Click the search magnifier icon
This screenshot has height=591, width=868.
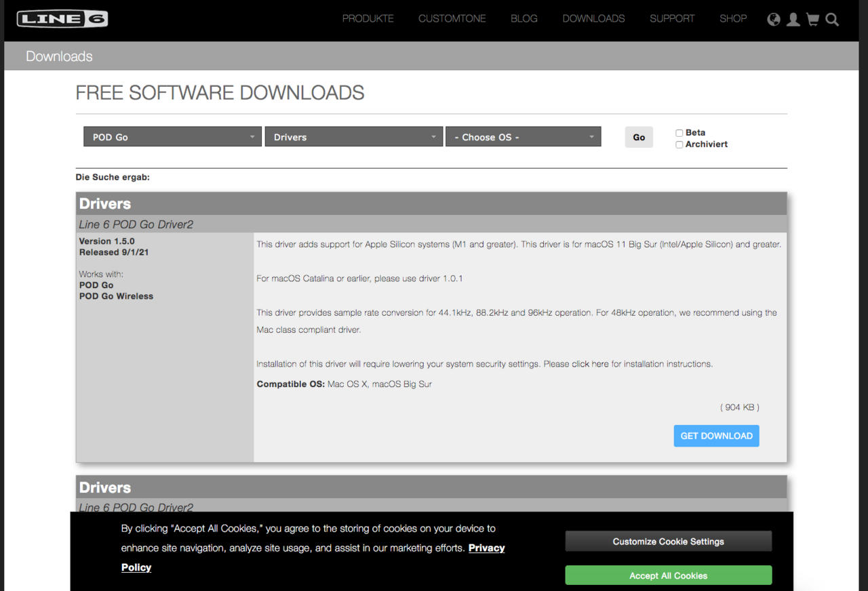click(x=832, y=20)
